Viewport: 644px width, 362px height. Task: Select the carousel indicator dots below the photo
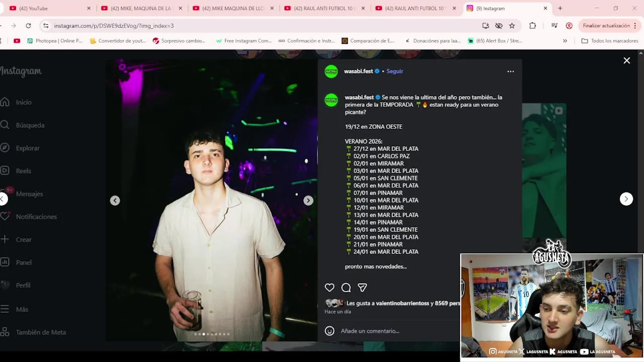[212, 334]
